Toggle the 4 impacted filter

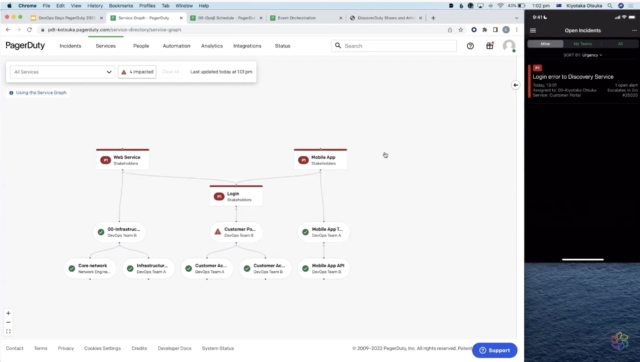coord(137,72)
